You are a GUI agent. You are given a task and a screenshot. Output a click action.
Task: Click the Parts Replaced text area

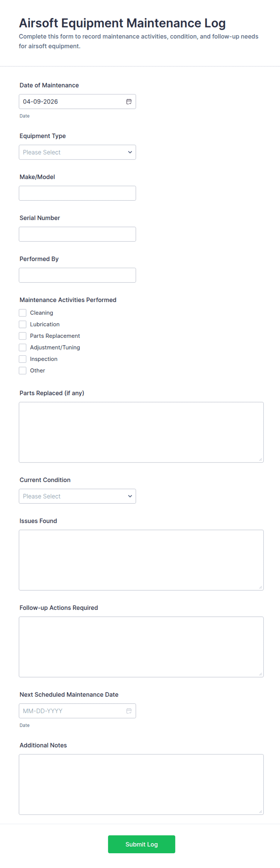pyautogui.click(x=141, y=432)
